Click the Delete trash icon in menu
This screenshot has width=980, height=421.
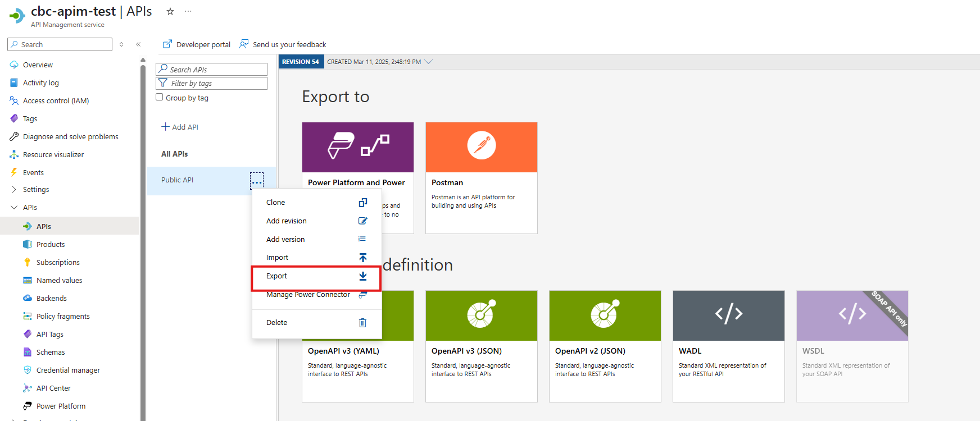pyautogui.click(x=362, y=323)
